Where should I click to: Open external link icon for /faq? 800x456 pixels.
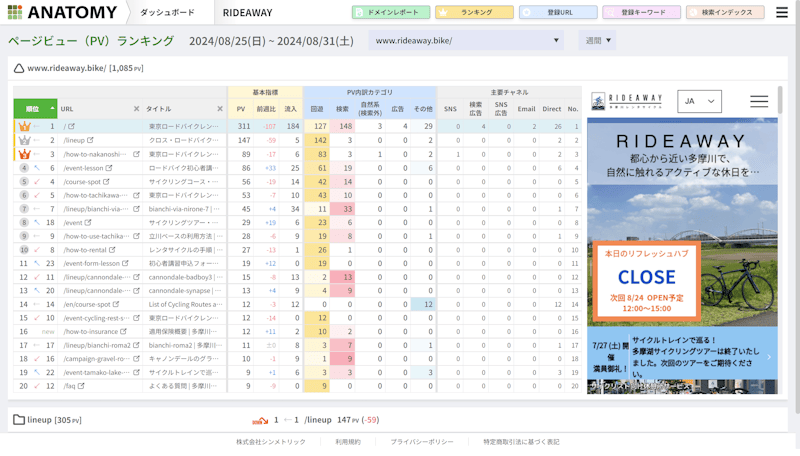point(81,386)
